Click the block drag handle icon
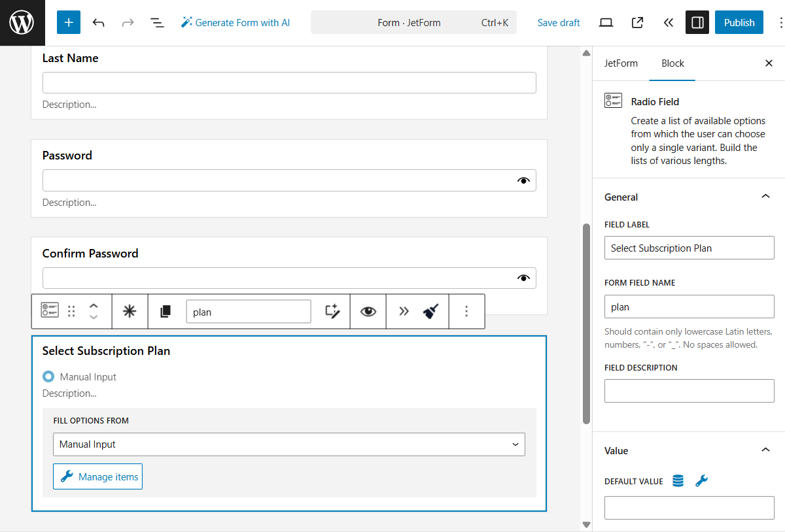Viewport: 785px width, 532px height. pyautogui.click(x=72, y=311)
